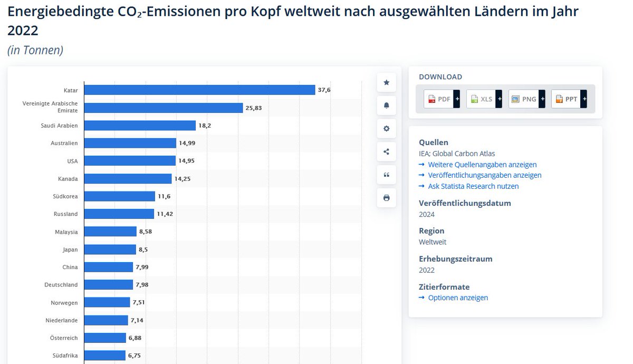Click the share icon

pos(386,152)
